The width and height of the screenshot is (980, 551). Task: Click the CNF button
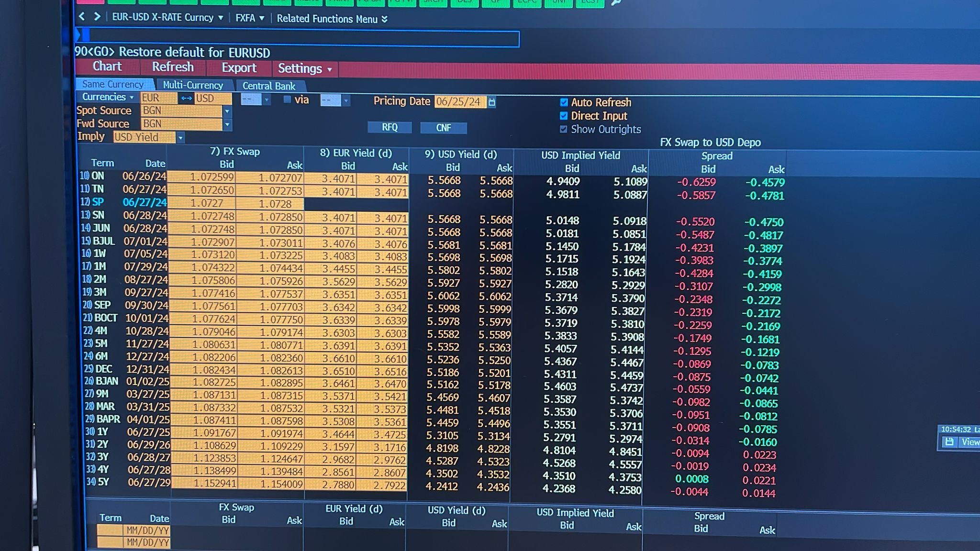click(x=443, y=128)
